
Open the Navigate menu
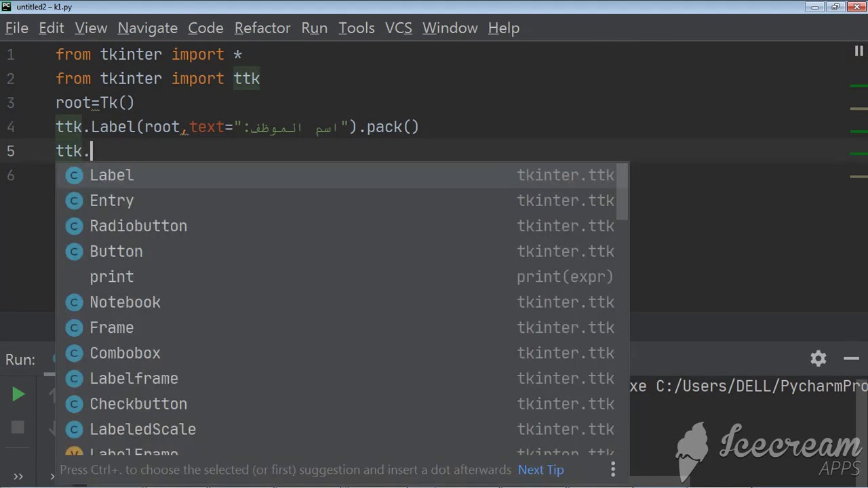(x=147, y=28)
